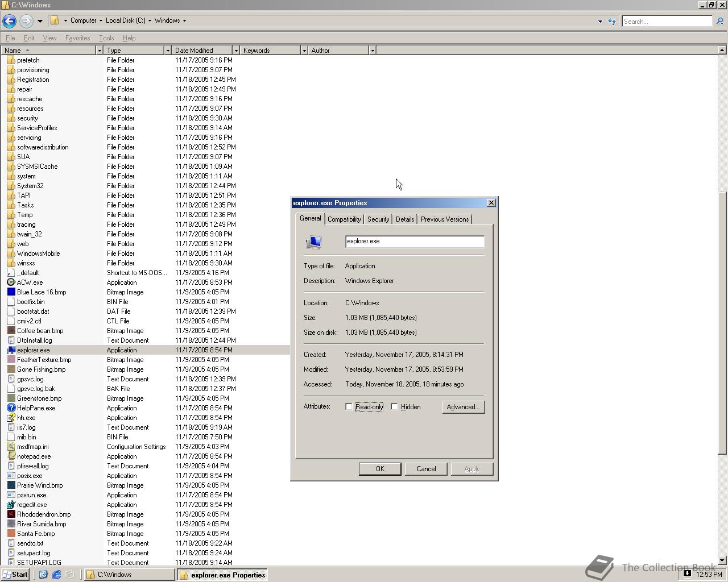Screen dimensions: 728x582
Task: Cancel the explorer.exe Properties dialog
Action: 426,469
